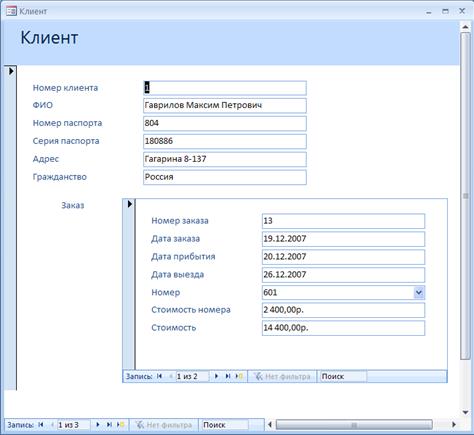
Task: Click the Дата заказа field 19.12.2007
Action: pyautogui.click(x=343, y=239)
